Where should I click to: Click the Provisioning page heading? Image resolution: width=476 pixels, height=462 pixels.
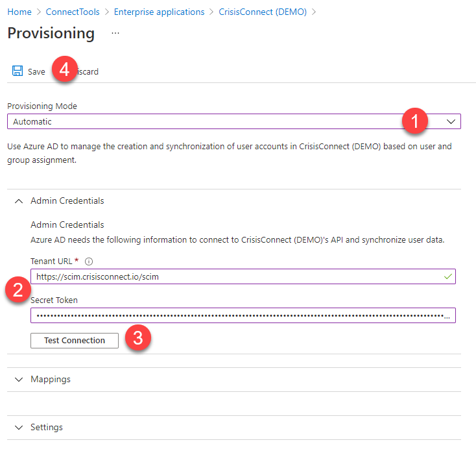51,33
